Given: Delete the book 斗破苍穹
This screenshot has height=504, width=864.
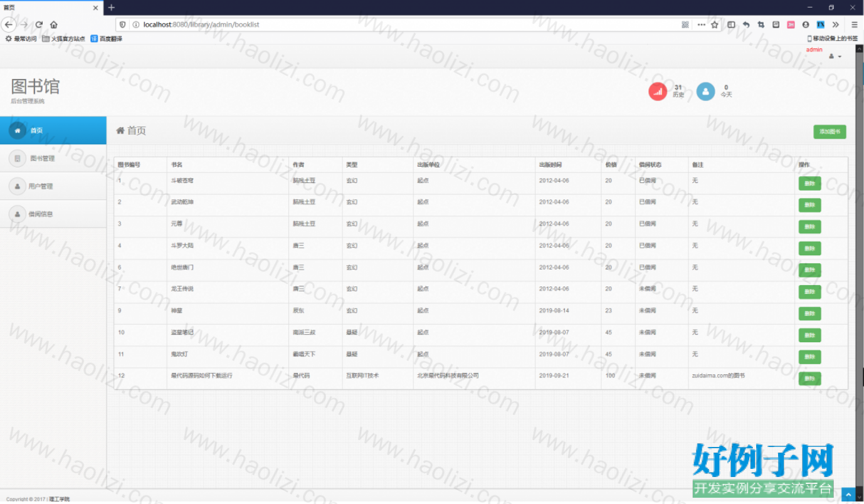Looking at the screenshot, I should pos(809,184).
